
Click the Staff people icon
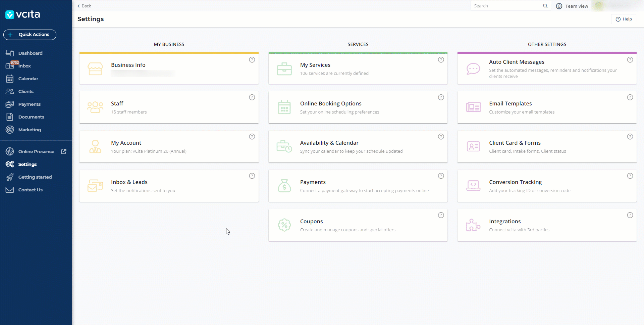coord(95,107)
